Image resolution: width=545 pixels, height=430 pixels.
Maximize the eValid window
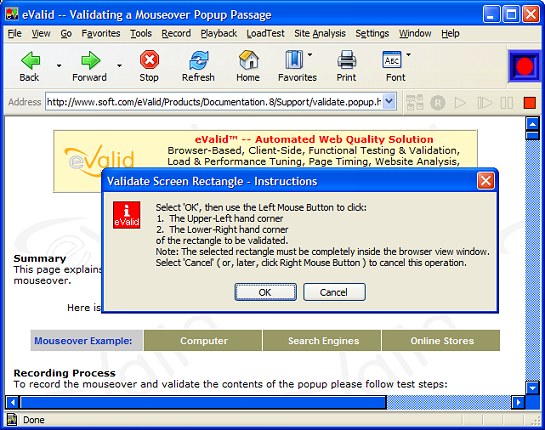click(x=511, y=15)
